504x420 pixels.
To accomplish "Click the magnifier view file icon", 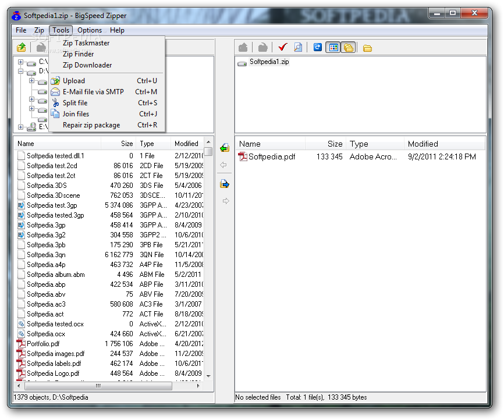I will click(298, 48).
